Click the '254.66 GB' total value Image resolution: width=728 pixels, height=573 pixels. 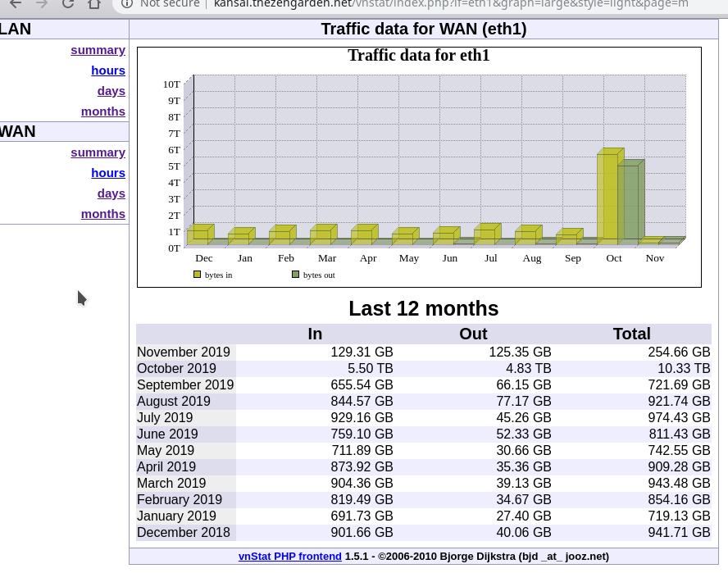(x=680, y=352)
